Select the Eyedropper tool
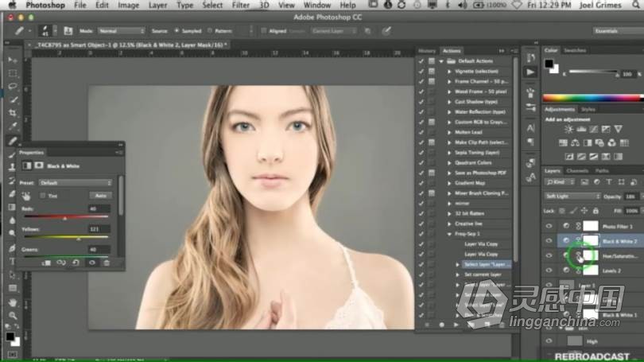 (x=12, y=127)
